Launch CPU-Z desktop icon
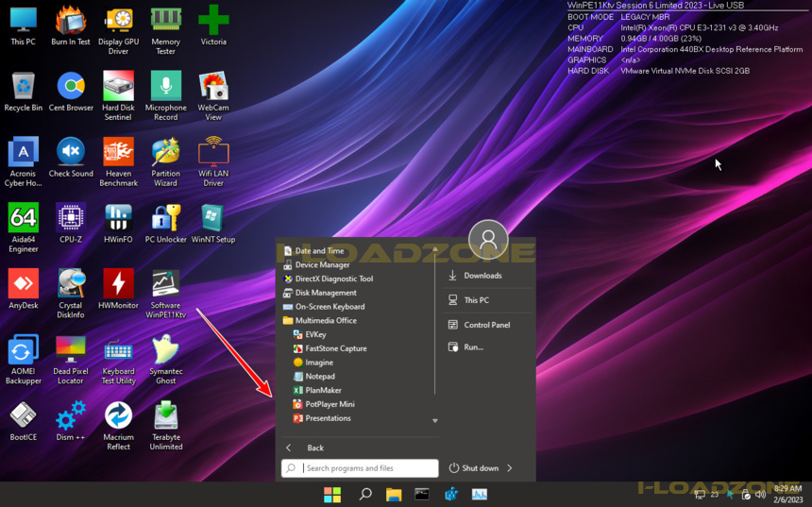The height and width of the screenshot is (507, 812). tap(71, 224)
